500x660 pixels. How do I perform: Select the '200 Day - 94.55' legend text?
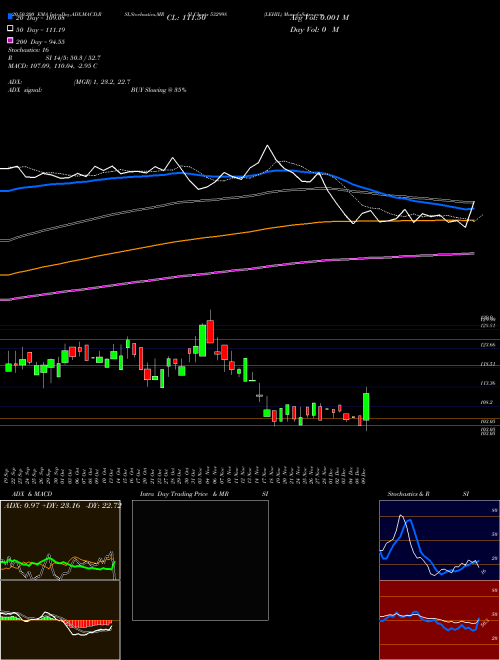click(x=40, y=42)
